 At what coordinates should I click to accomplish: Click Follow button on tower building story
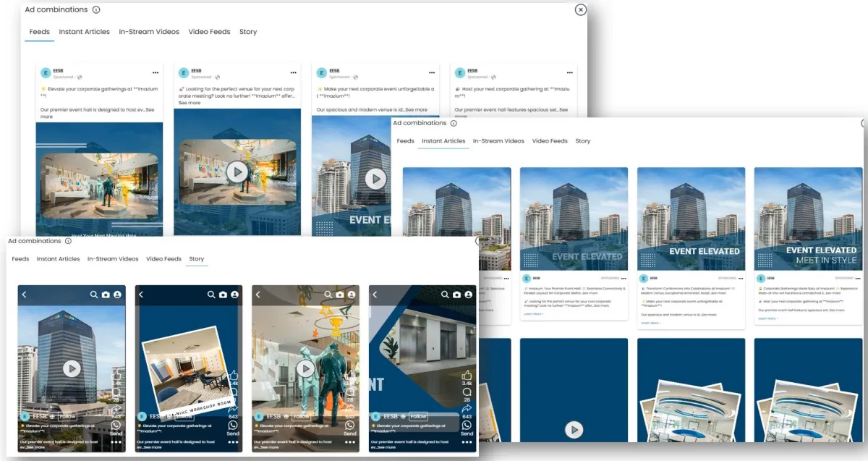pyautogui.click(x=67, y=416)
